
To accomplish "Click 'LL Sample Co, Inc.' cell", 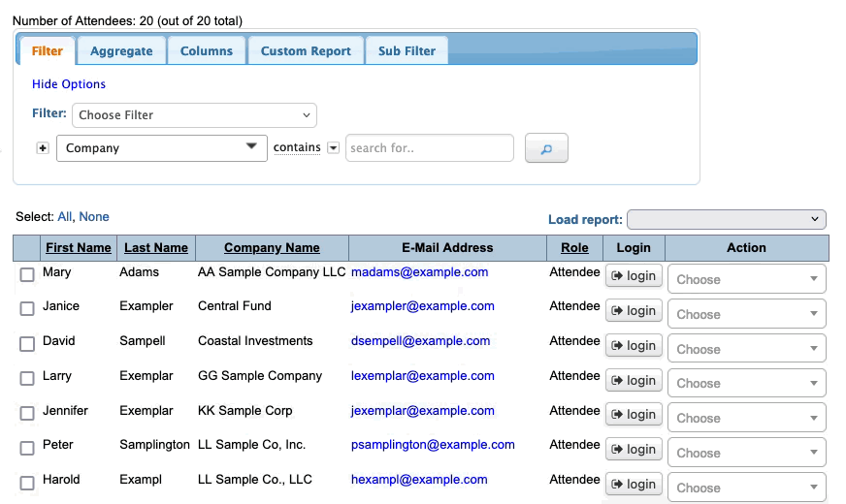I will tap(251, 445).
